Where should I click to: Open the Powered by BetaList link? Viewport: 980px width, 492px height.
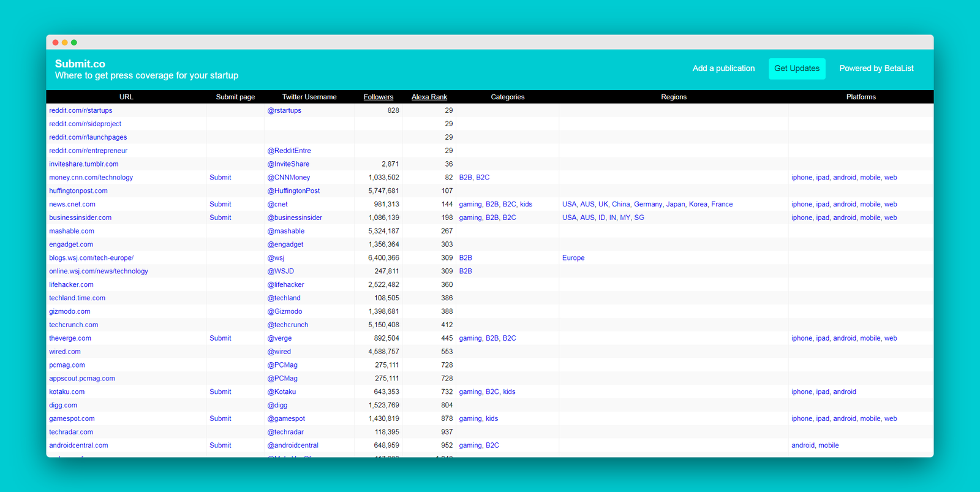876,69
